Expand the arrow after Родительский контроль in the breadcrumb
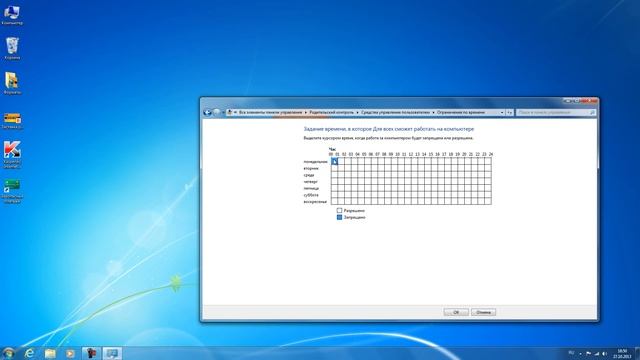 357,112
